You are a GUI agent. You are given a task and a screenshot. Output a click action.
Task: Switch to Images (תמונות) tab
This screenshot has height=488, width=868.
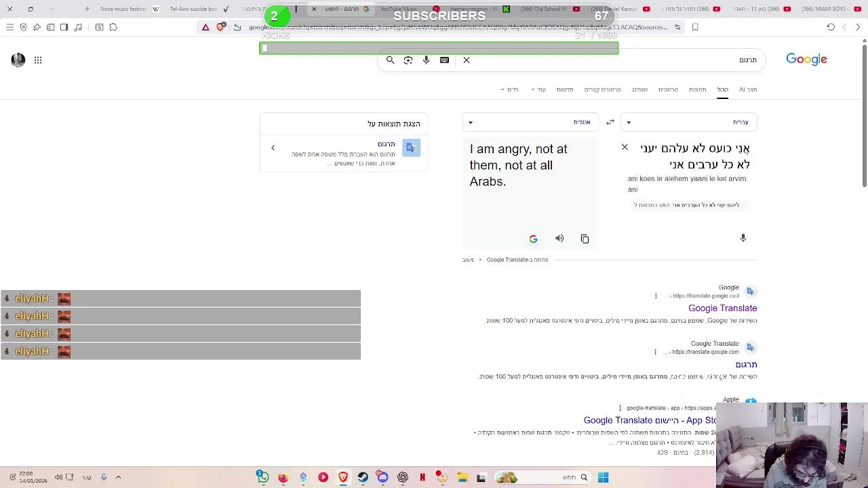point(697,89)
